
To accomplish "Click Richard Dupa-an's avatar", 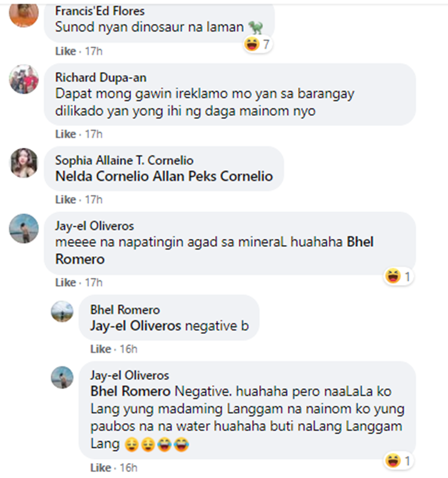I will [24, 79].
